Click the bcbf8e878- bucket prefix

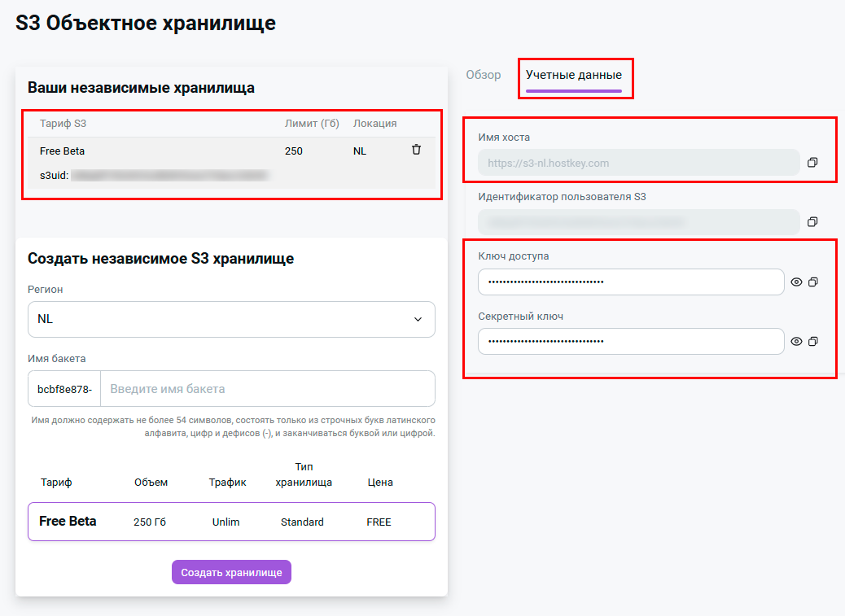pyautogui.click(x=64, y=389)
